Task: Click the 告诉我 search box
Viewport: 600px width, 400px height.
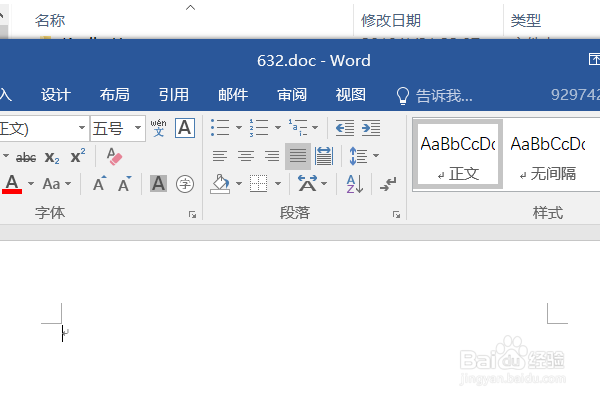Action: pos(434,96)
